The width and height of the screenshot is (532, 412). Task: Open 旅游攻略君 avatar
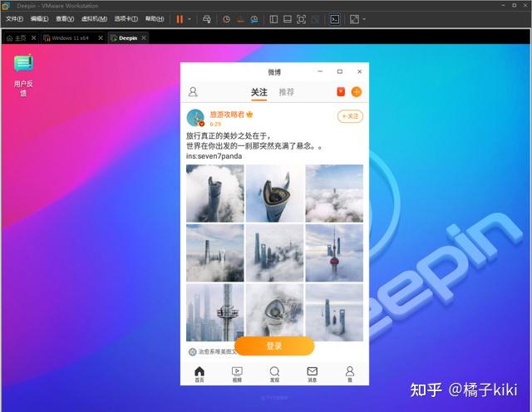coord(195,118)
